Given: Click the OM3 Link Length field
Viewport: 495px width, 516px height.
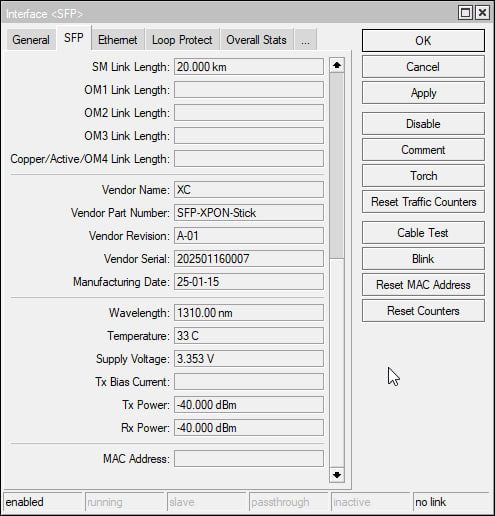Looking at the screenshot, I should pos(249,136).
